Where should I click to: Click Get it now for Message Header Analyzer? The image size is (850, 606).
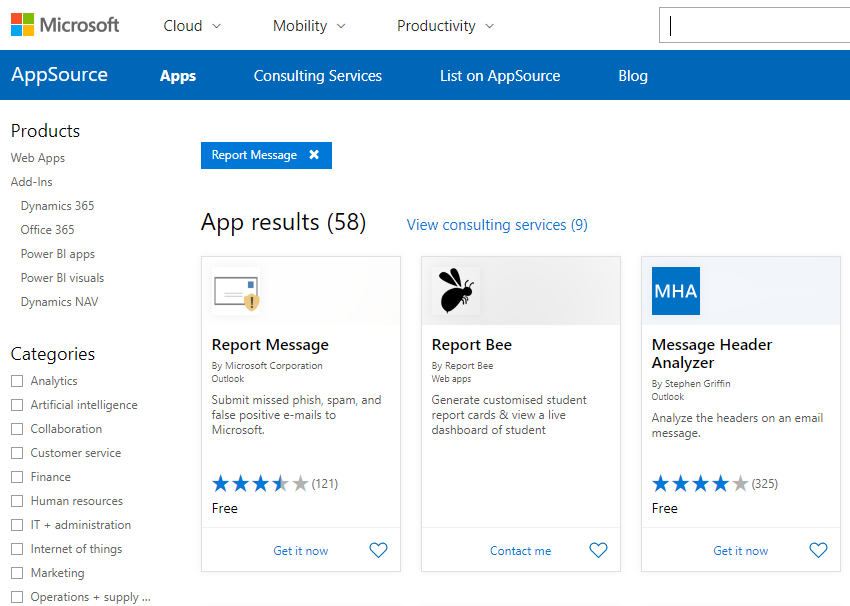point(740,551)
